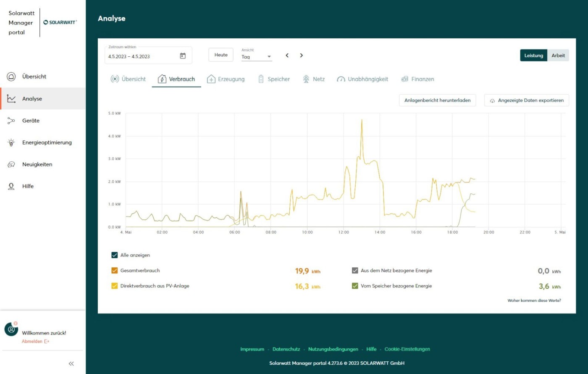Open the calendar date picker icon

point(183,56)
